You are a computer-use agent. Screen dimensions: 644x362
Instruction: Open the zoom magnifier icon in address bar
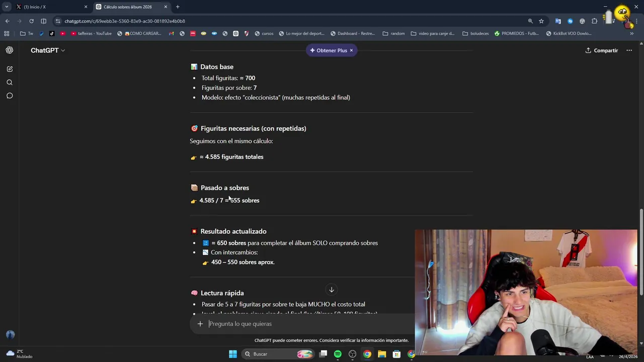click(530, 21)
